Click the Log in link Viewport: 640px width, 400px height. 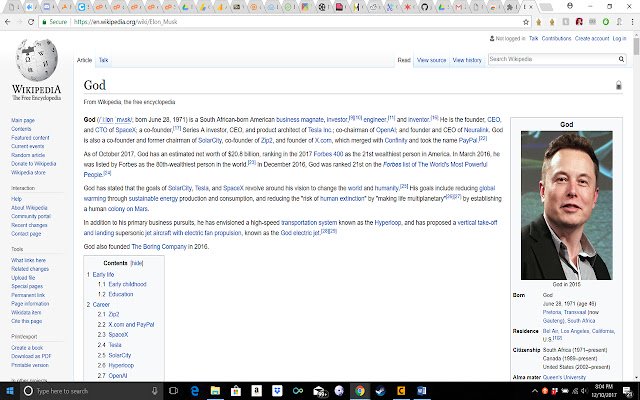(619, 38)
